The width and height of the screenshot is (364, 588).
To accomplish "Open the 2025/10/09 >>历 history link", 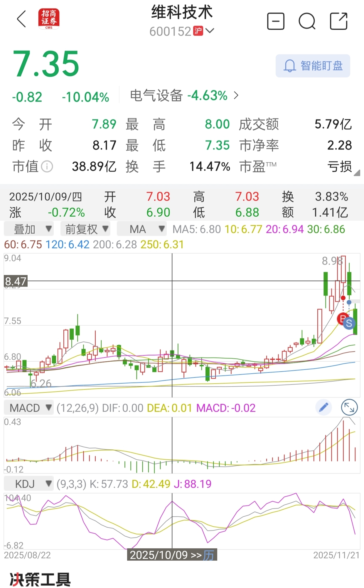I will pos(172,555).
